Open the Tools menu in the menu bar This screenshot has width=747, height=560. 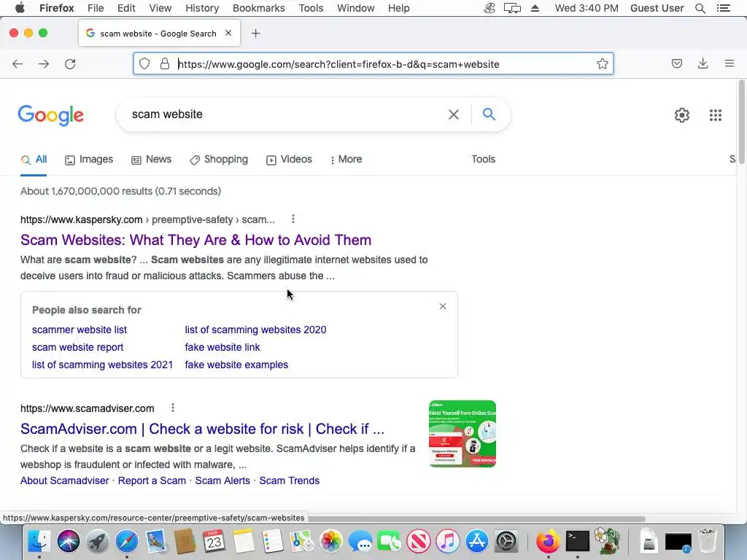coord(311,8)
